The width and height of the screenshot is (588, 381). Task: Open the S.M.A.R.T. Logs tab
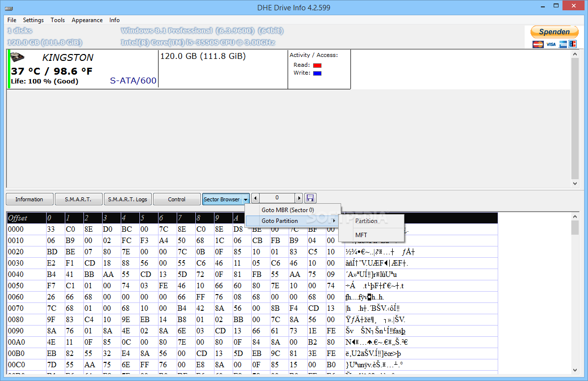(x=128, y=199)
